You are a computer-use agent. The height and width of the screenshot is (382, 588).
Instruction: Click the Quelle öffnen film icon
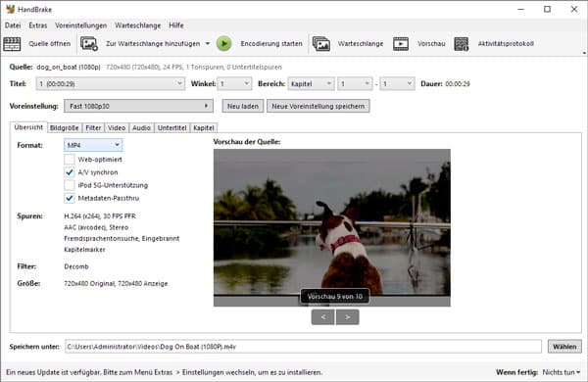coord(12,44)
